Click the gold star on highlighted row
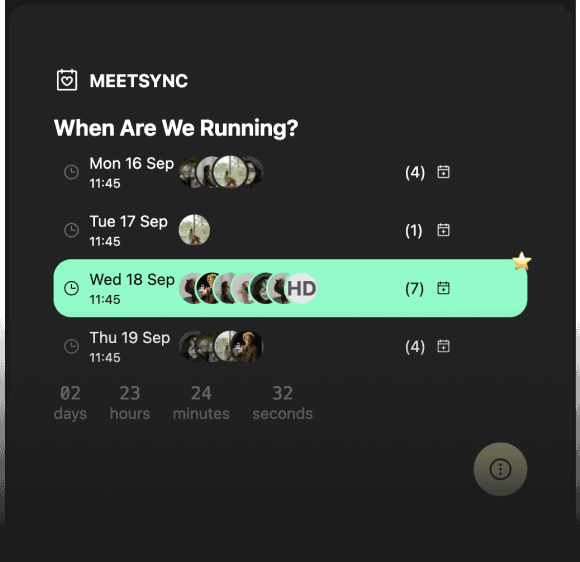580x562 pixels. 522,261
